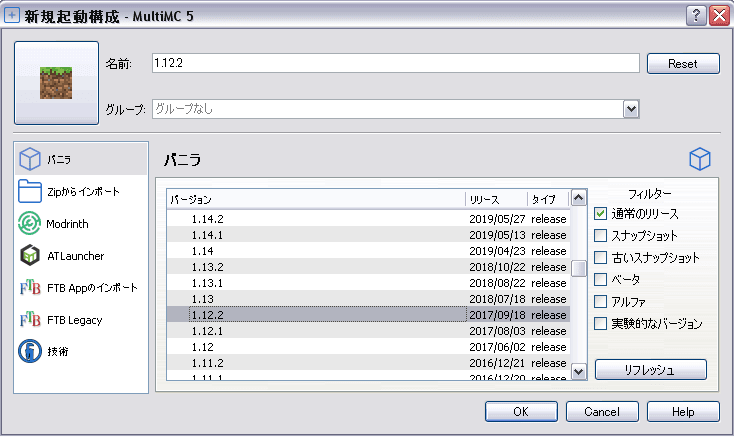Uncheck the 通常のリリース filter
This screenshot has width=734, height=437.
[601, 214]
